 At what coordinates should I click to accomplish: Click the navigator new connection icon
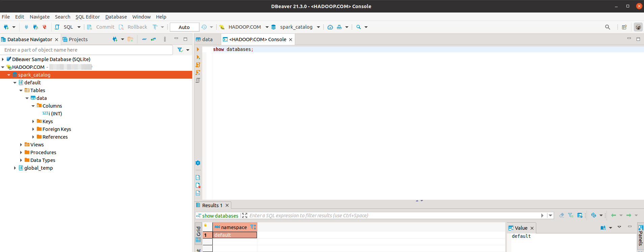[115, 39]
